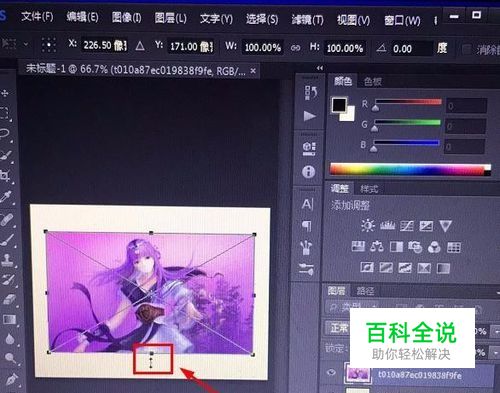Open the Brush Presets panel icon
This screenshot has width=500, height=393.
coord(306,247)
